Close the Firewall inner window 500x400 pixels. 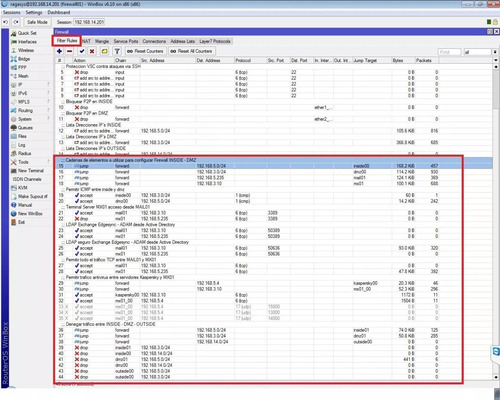(x=496, y=32)
